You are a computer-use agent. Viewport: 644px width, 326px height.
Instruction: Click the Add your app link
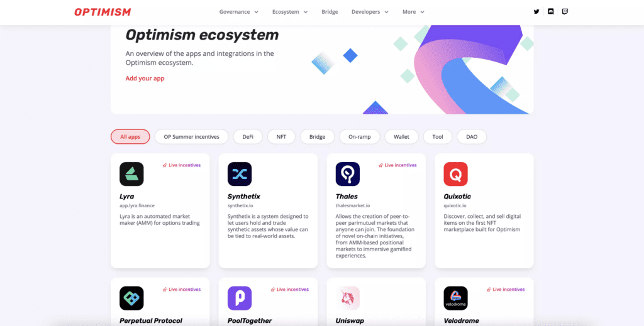[145, 79]
